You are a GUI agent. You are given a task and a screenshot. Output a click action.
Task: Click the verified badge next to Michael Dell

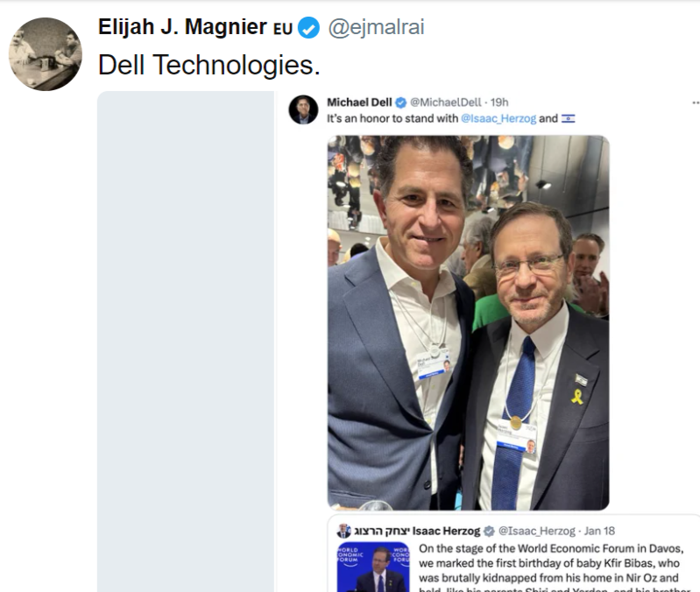click(401, 102)
